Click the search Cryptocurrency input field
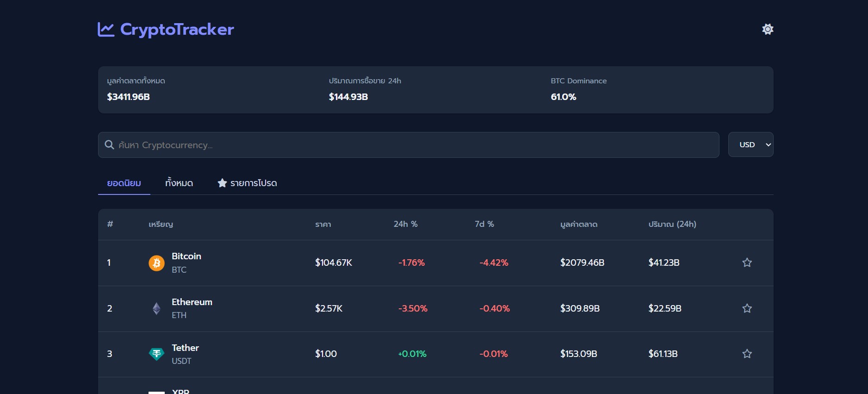 (416, 145)
